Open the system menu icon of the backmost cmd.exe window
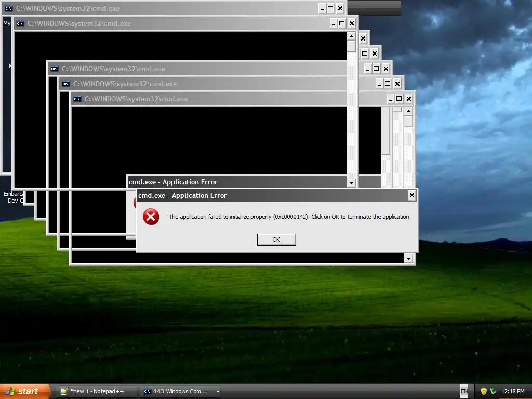532x399 pixels. [8, 8]
